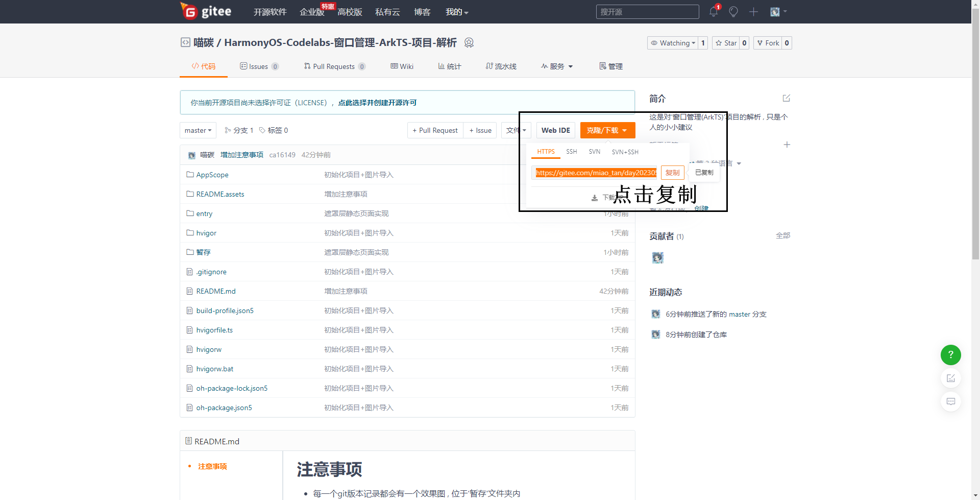
Task: Open the 流水线 tab
Action: [501, 66]
